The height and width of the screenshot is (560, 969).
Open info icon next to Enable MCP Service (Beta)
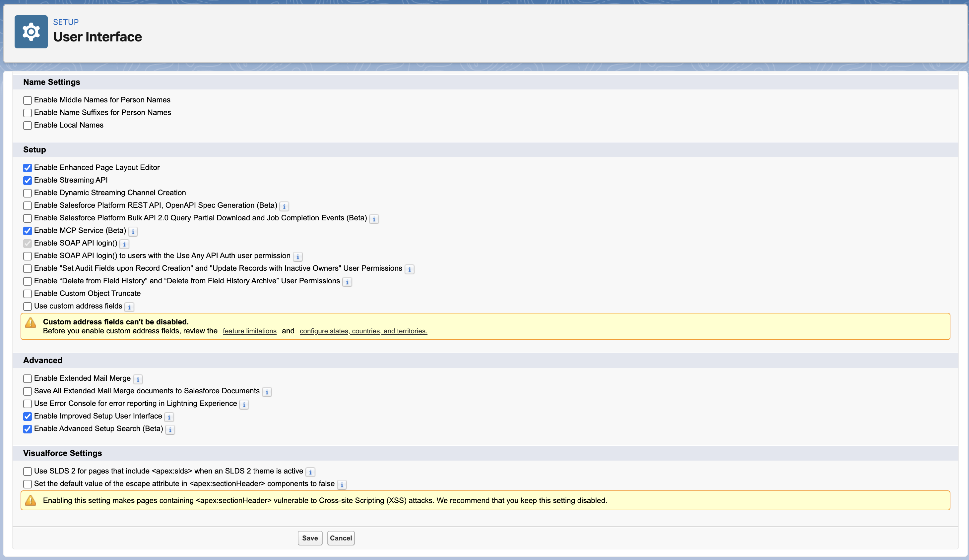click(x=133, y=231)
